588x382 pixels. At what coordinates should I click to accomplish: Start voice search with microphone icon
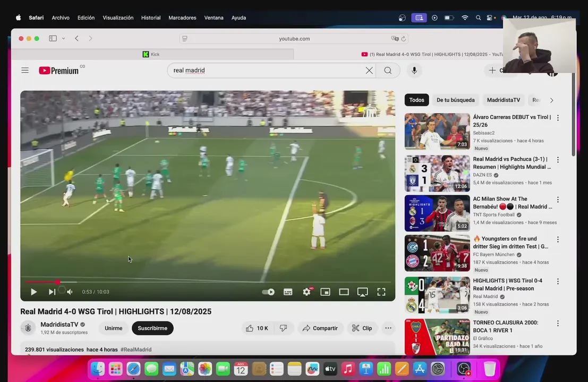[414, 71]
